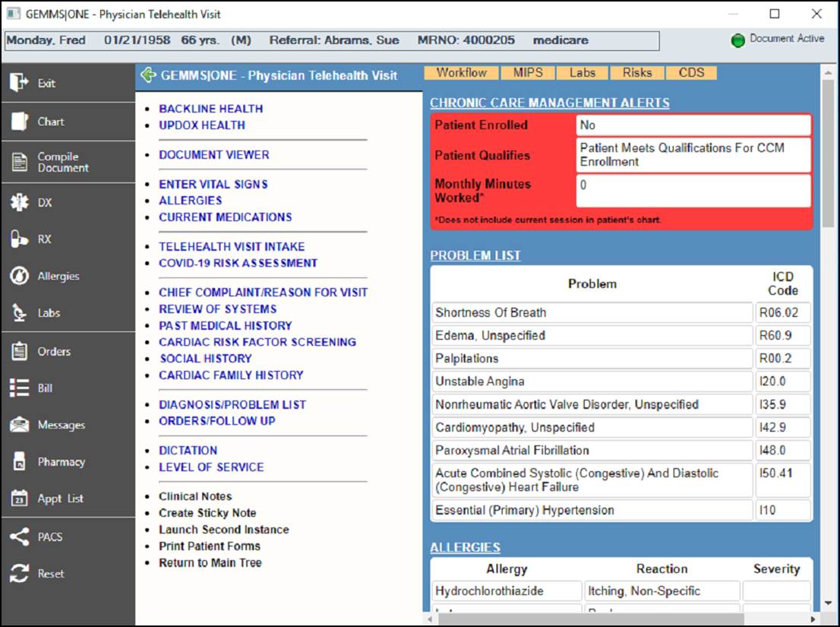Open the Labs microscope icon

pos(20,313)
